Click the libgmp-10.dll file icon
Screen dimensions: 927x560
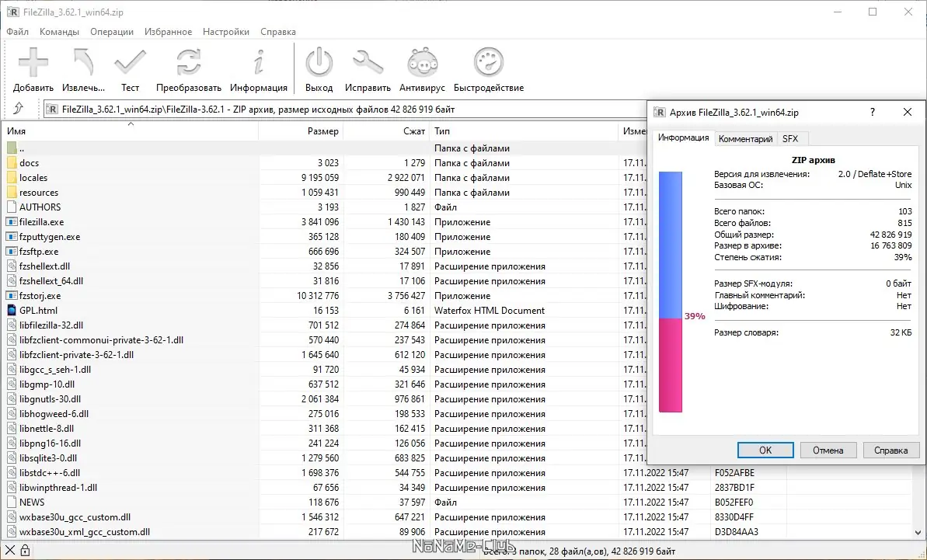coord(12,384)
